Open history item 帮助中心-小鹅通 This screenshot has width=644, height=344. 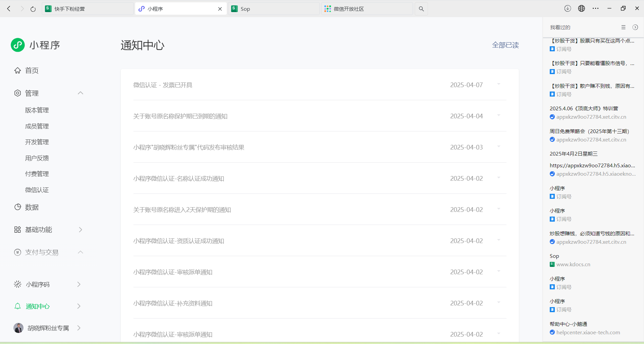[x=569, y=324]
